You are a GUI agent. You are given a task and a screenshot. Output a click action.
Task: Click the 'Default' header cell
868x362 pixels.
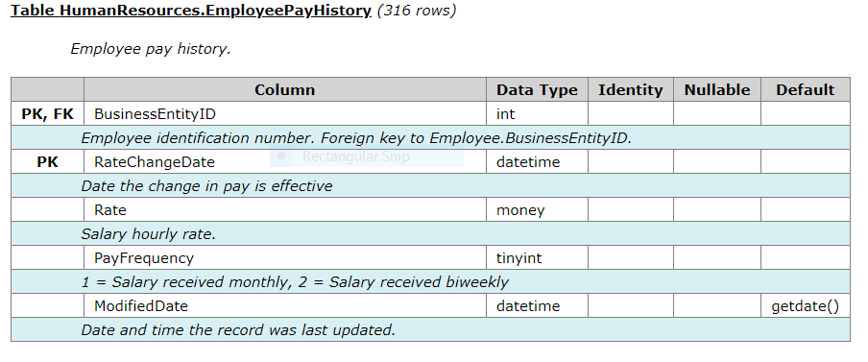point(806,89)
